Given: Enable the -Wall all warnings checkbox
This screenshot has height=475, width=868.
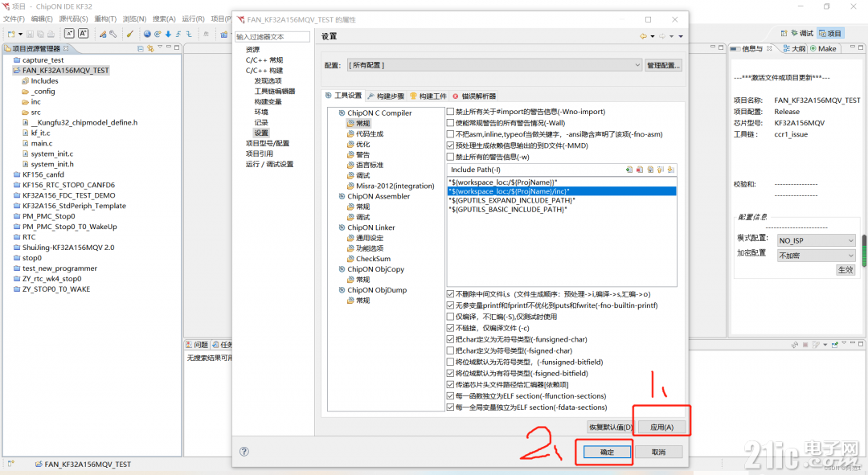Looking at the screenshot, I should 451,123.
